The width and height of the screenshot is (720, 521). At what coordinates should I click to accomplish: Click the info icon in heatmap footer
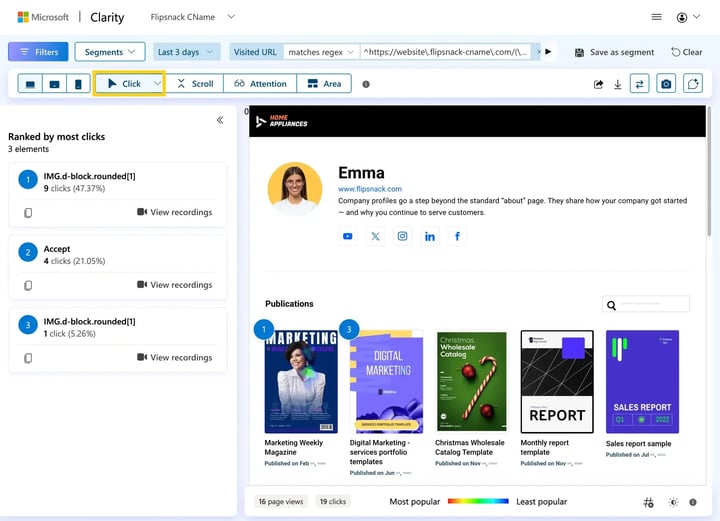pyautogui.click(x=693, y=502)
